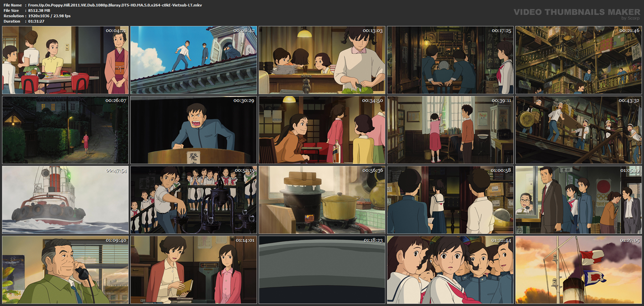Select the shouting boy thumbnail at 00:30:29
Image resolution: width=644 pixels, height=306 pixels.
pyautogui.click(x=194, y=130)
